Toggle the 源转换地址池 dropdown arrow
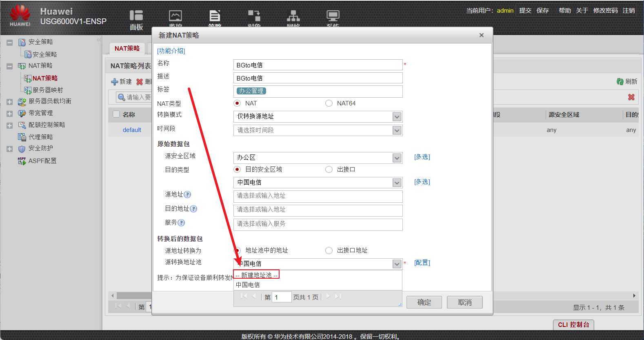The height and width of the screenshot is (340, 644). coord(397,264)
